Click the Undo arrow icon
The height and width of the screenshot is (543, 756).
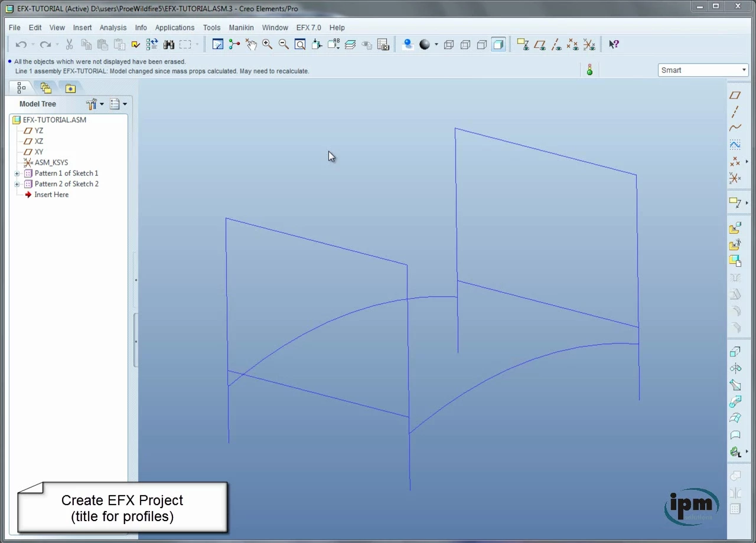21,44
